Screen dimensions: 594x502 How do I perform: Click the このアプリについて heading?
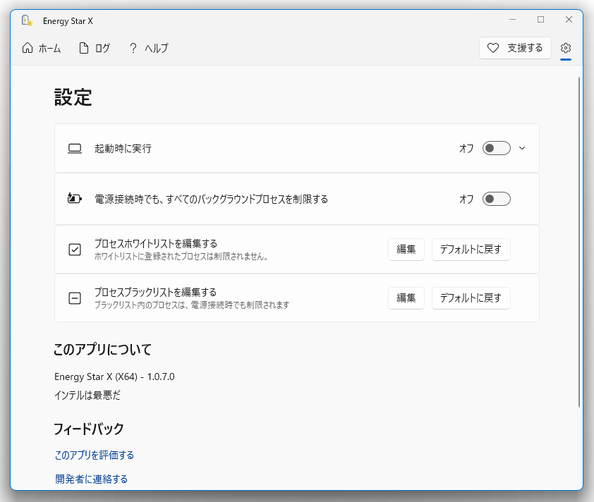[103, 349]
